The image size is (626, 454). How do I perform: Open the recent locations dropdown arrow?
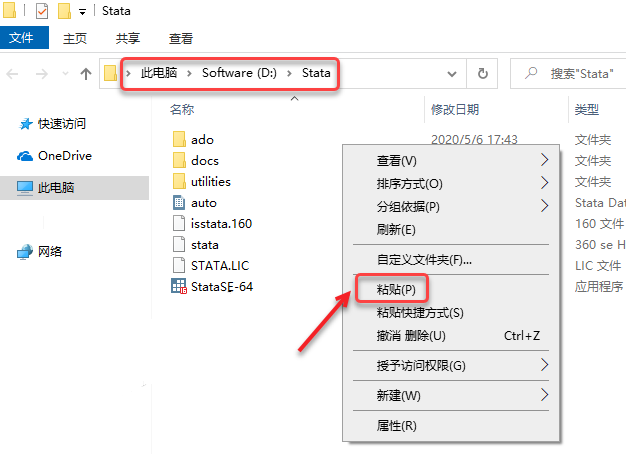click(x=65, y=74)
